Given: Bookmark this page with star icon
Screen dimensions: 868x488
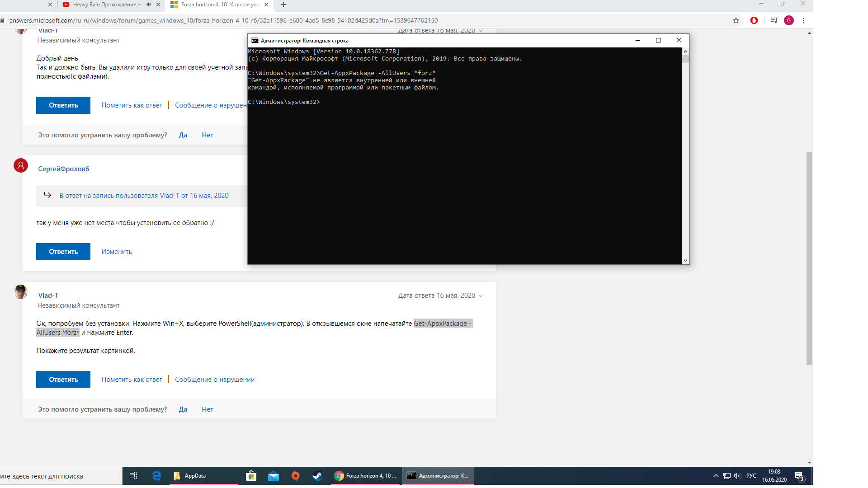Looking at the screenshot, I should [736, 20].
